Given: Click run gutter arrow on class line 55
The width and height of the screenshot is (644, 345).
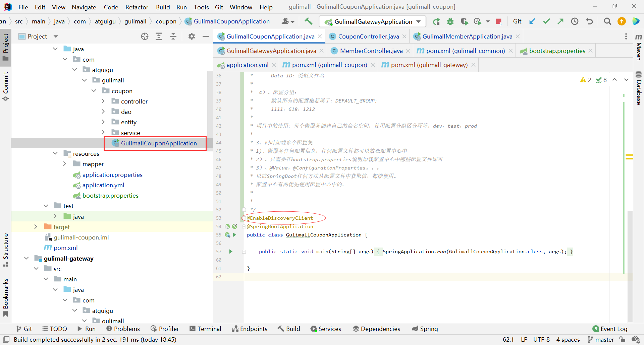Looking at the screenshot, I should point(234,235).
